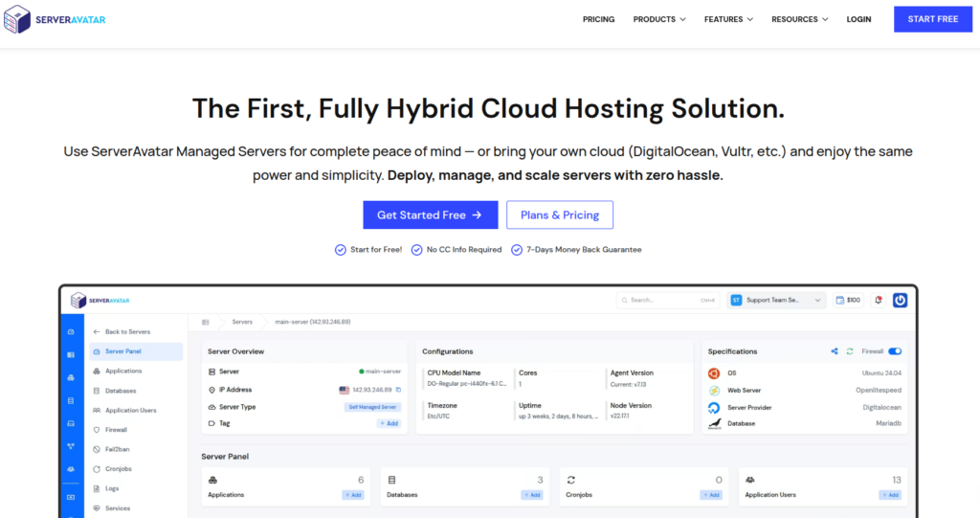This screenshot has width=980, height=518.
Task: Click Add on the Databases card
Action: click(532, 495)
